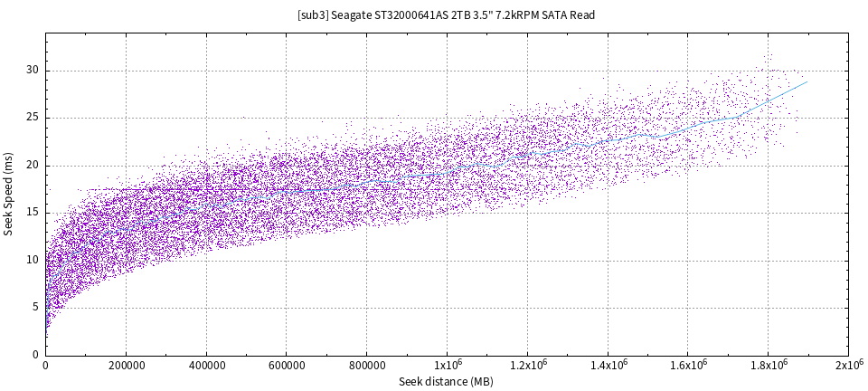
Task: Select the 400000 x-axis tick label
Action: pos(206,366)
